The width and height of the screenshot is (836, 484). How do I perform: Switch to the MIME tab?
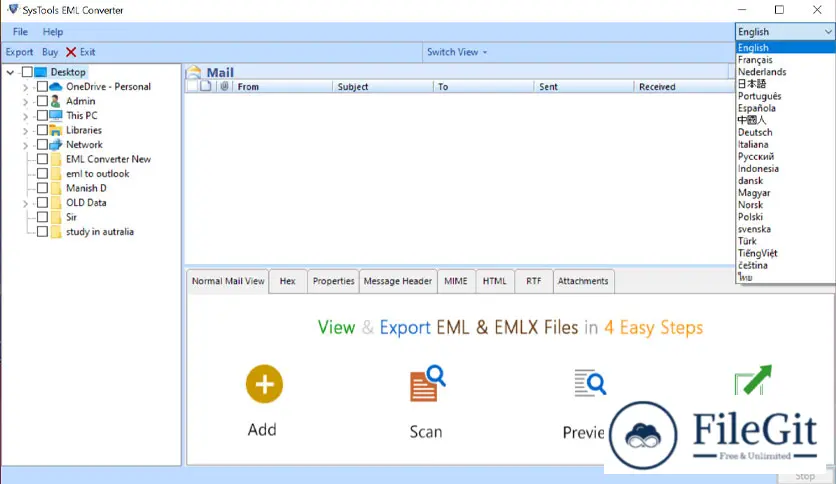pos(456,281)
